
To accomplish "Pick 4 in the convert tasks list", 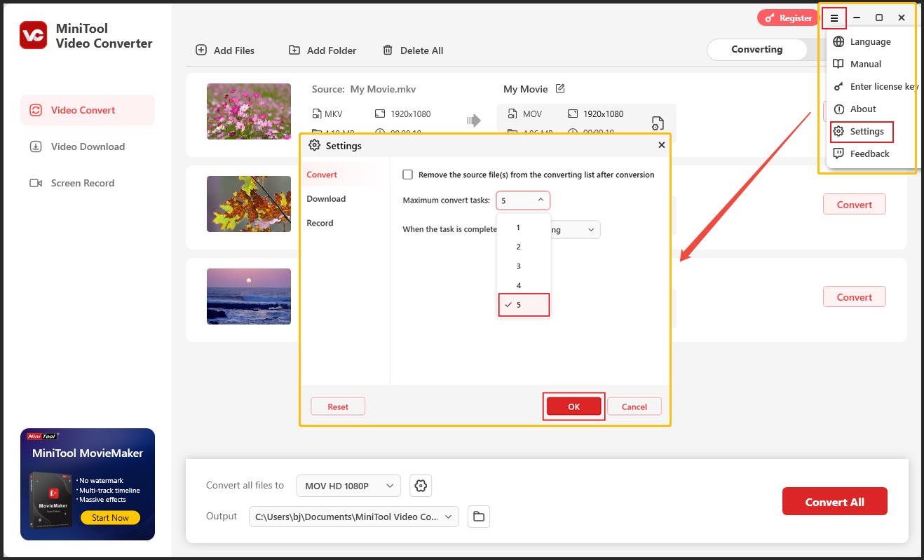I will coord(524,285).
